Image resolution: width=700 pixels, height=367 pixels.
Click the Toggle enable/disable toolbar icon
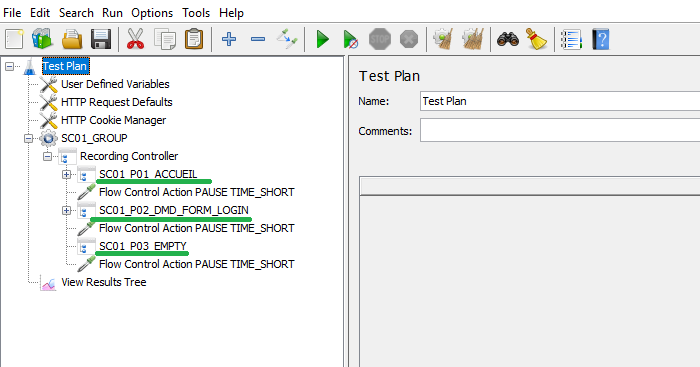click(x=287, y=39)
